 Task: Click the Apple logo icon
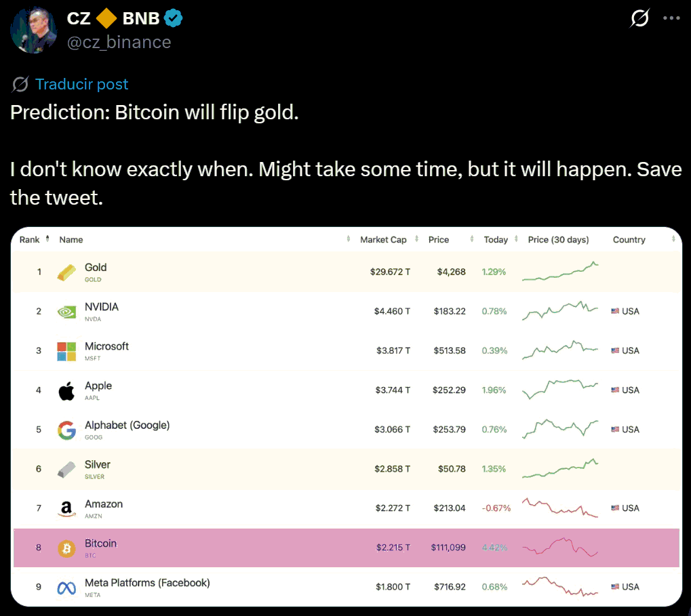(66, 390)
